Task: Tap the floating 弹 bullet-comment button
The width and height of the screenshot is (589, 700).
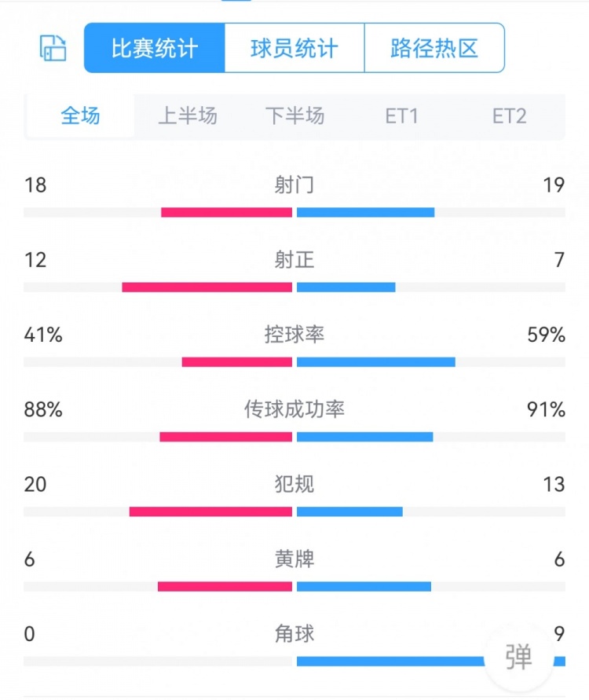Action: pos(518,656)
